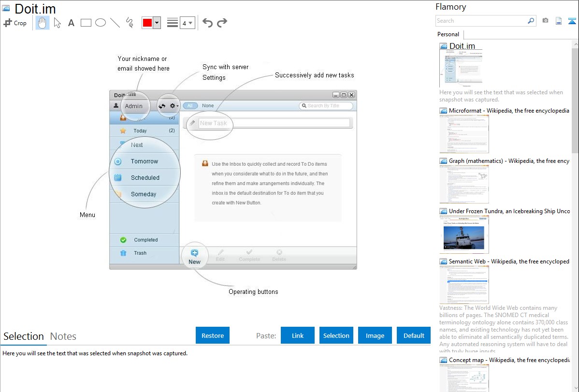Click the Doit.im entry icon in the snapshot list
This screenshot has width=579, height=392.
tap(443, 46)
